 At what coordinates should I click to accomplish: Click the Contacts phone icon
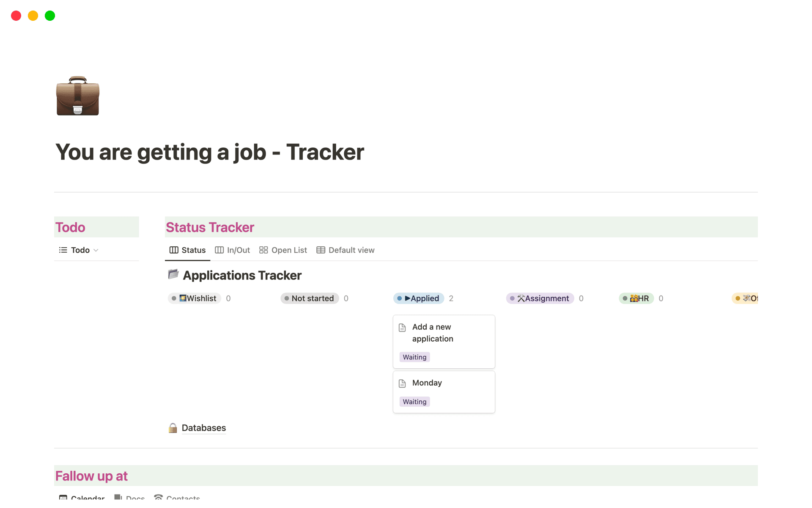159,498
